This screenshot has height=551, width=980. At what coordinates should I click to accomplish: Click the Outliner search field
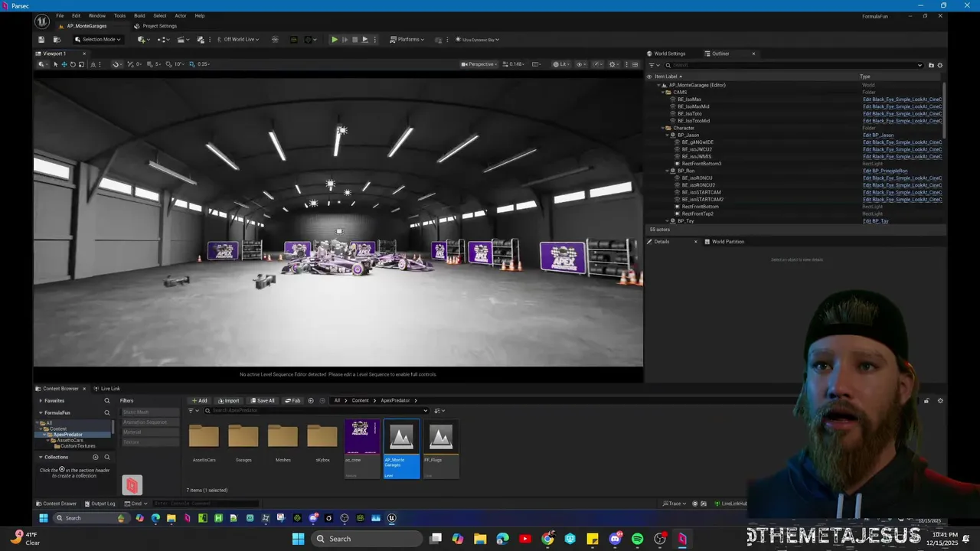(x=793, y=65)
